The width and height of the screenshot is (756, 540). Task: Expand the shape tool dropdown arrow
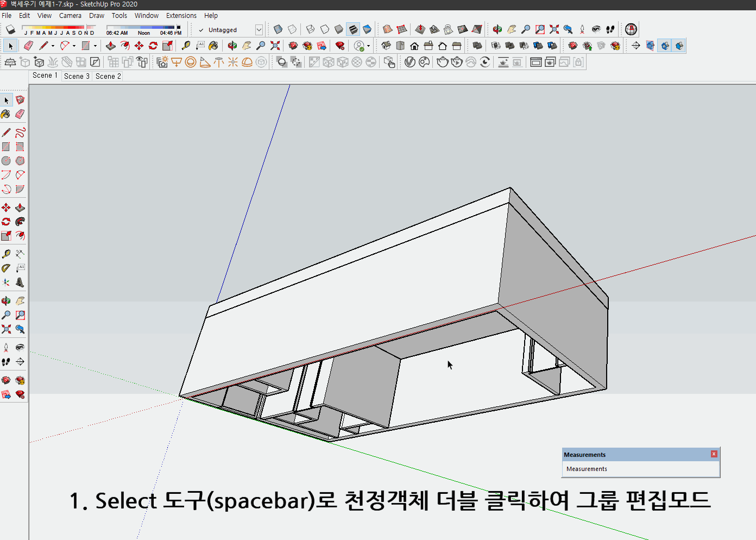[95, 46]
